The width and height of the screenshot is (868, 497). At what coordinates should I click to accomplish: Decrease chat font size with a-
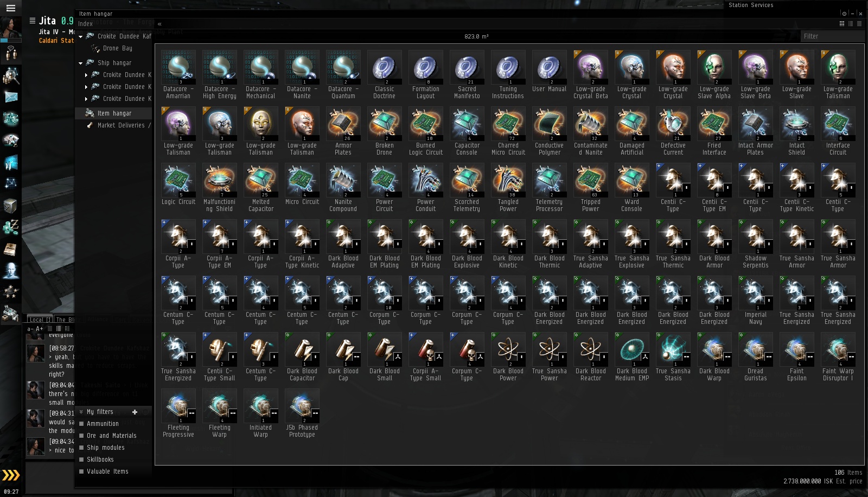pos(30,329)
